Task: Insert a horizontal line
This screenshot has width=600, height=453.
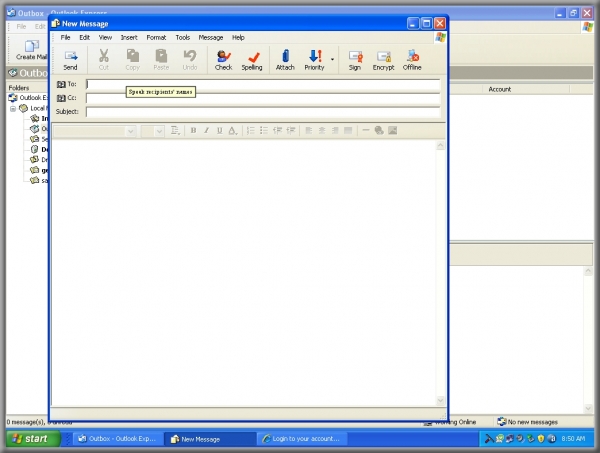Action: pos(365,131)
